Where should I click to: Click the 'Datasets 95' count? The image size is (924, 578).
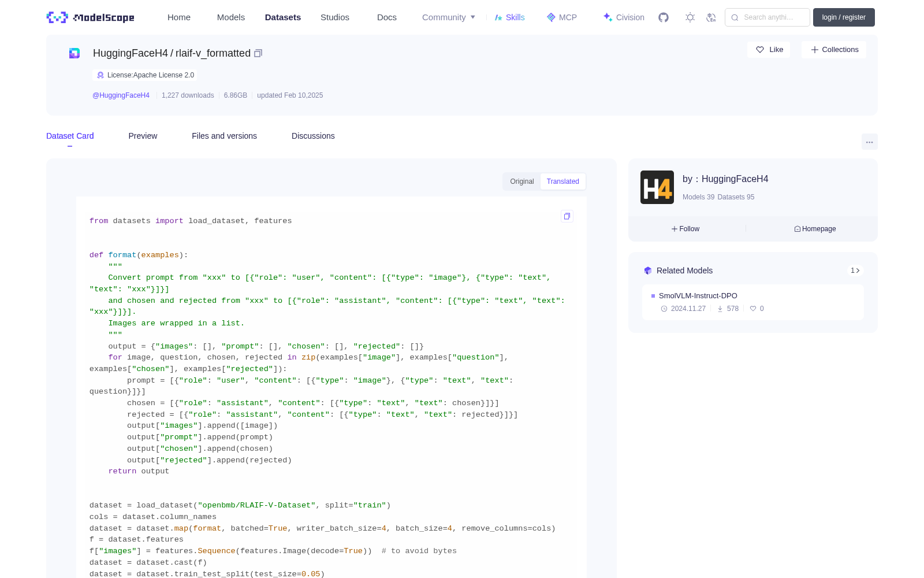point(736,197)
